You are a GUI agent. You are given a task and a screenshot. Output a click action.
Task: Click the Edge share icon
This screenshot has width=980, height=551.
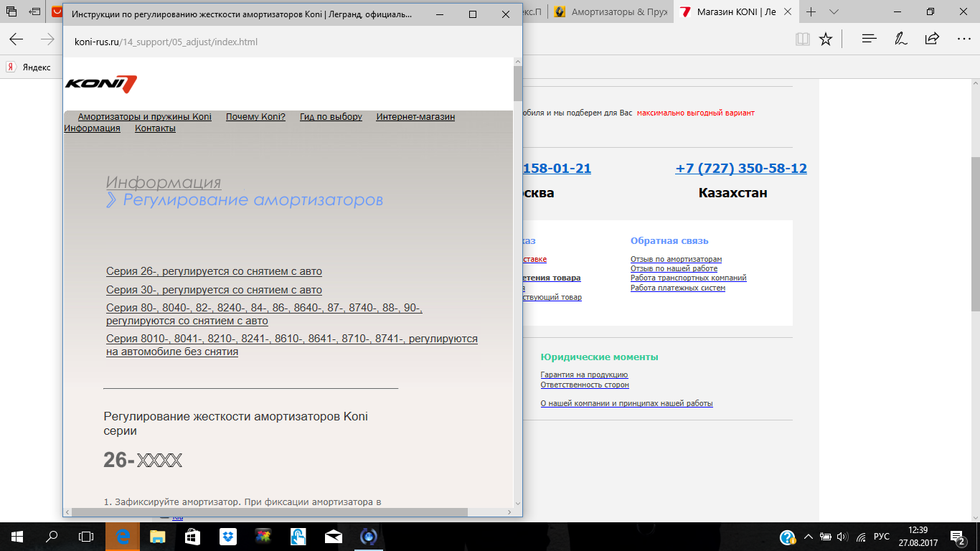coord(932,39)
